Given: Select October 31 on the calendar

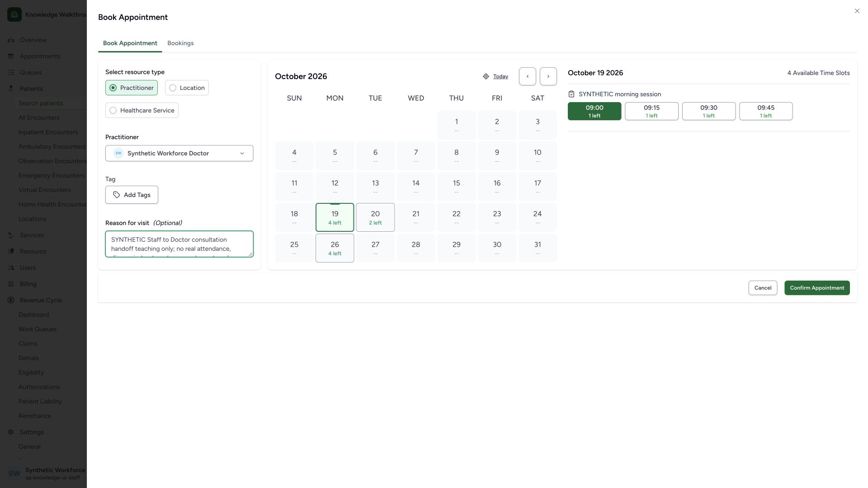Looking at the screenshot, I should point(538,248).
